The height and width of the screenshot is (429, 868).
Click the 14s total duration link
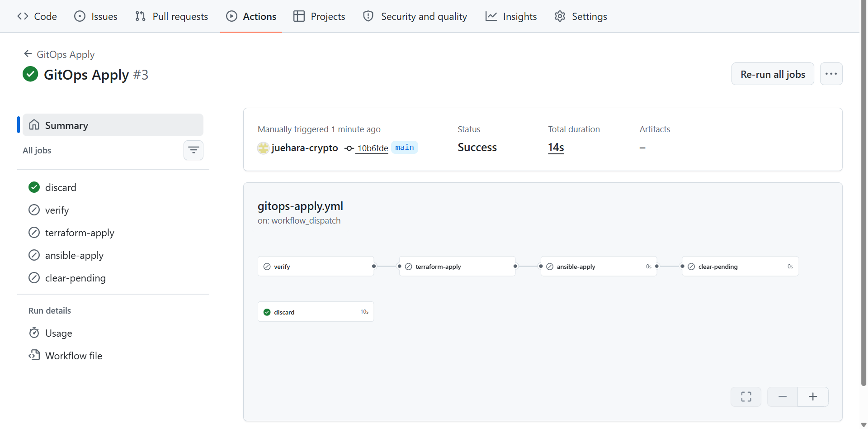point(556,148)
